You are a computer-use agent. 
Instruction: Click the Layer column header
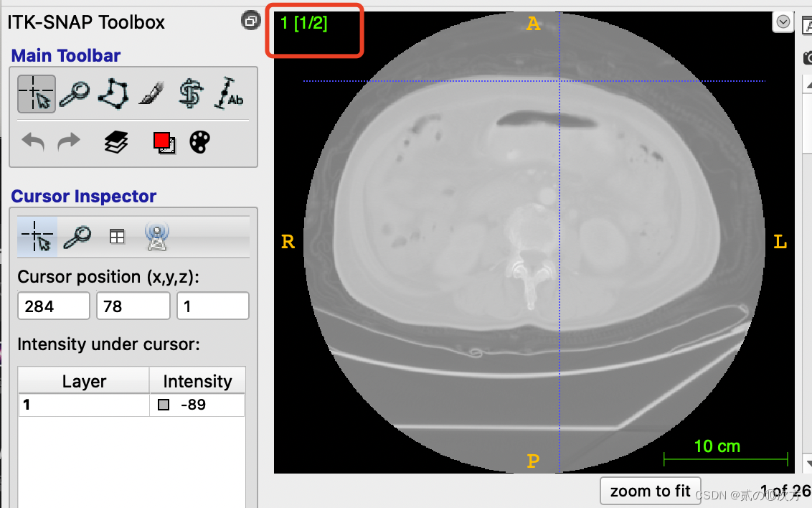tap(84, 381)
